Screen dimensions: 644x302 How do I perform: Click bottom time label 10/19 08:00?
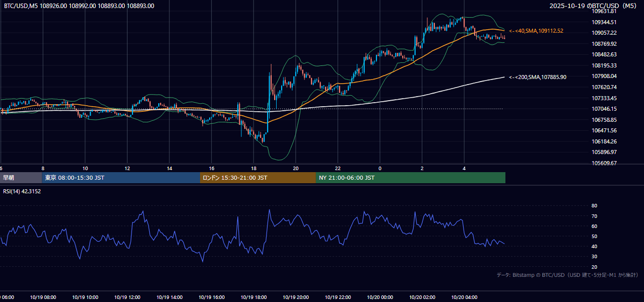43,297
